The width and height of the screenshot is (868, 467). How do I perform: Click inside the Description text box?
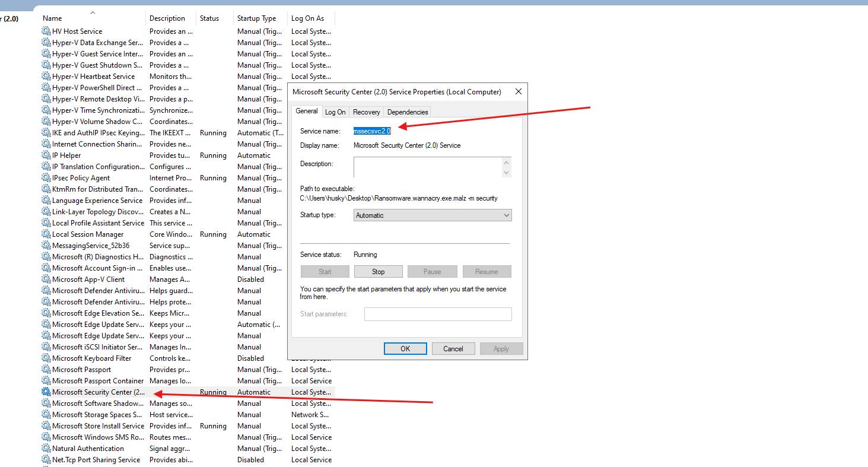[428, 167]
